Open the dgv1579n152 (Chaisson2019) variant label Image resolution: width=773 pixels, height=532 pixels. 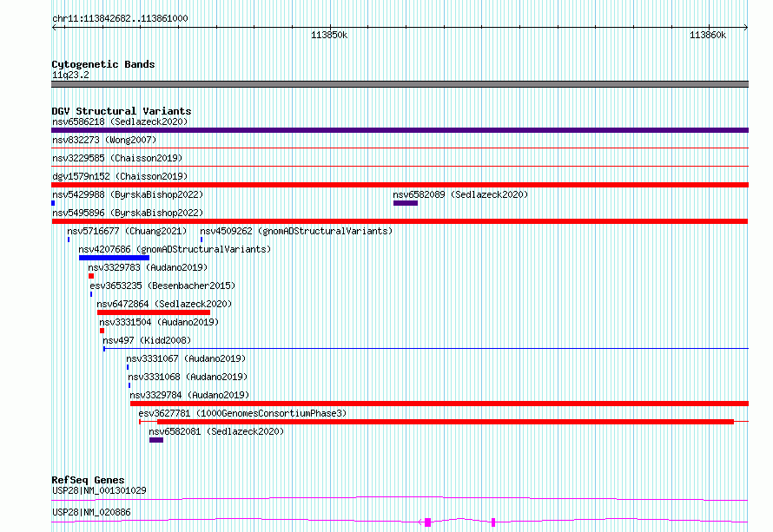[120, 176]
